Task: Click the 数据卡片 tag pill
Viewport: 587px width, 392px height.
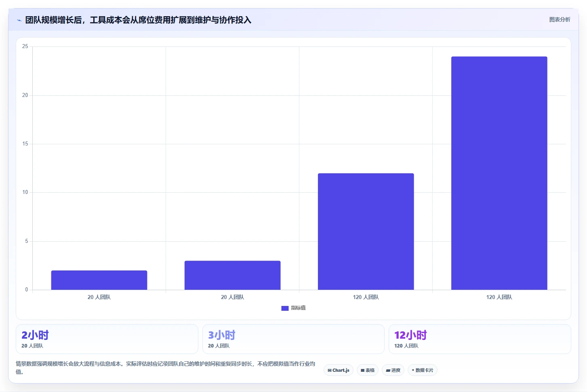Action: coord(423,370)
